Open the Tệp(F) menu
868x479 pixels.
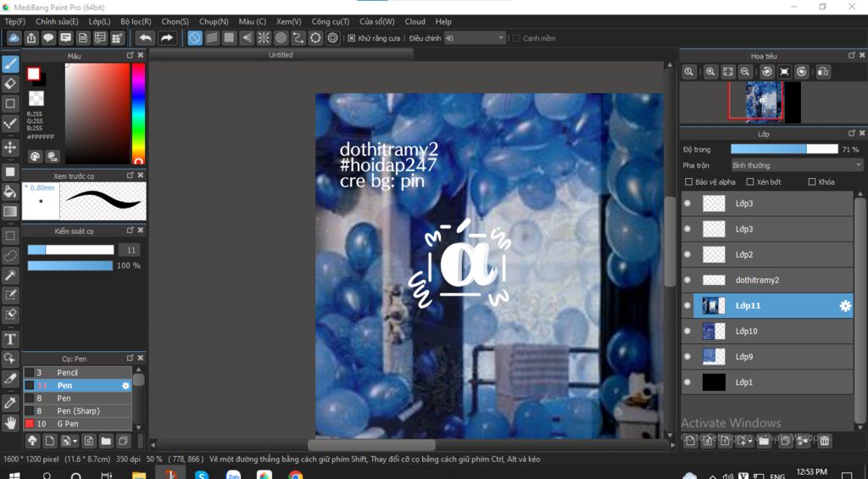click(15, 21)
